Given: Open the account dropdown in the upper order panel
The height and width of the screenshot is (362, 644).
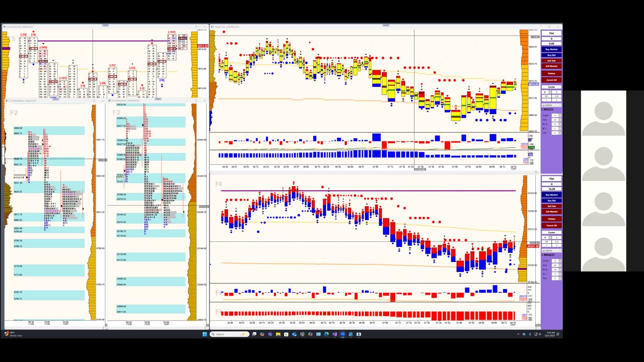Looking at the screenshot, I should [x=551, y=105].
